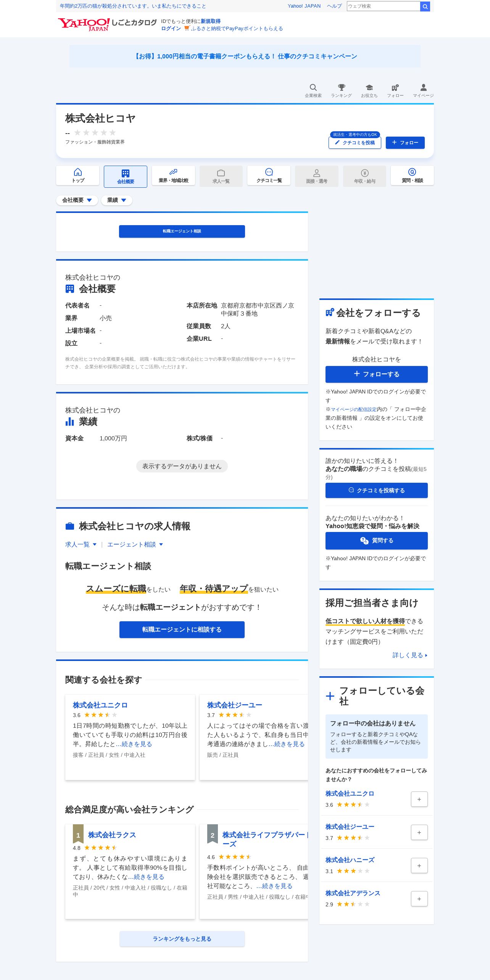This screenshot has height=980, width=490.
Task: Select the 会社概要 tab
Action: 126,176
